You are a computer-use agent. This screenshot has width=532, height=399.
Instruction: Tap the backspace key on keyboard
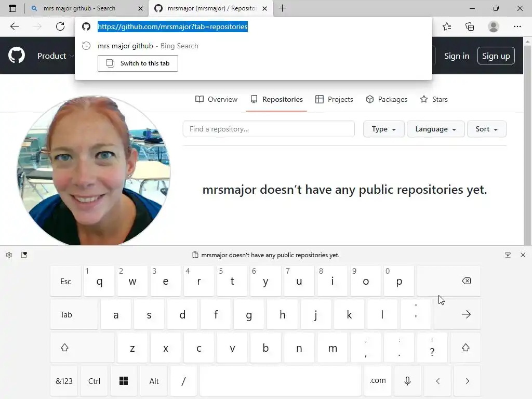pyautogui.click(x=449, y=281)
